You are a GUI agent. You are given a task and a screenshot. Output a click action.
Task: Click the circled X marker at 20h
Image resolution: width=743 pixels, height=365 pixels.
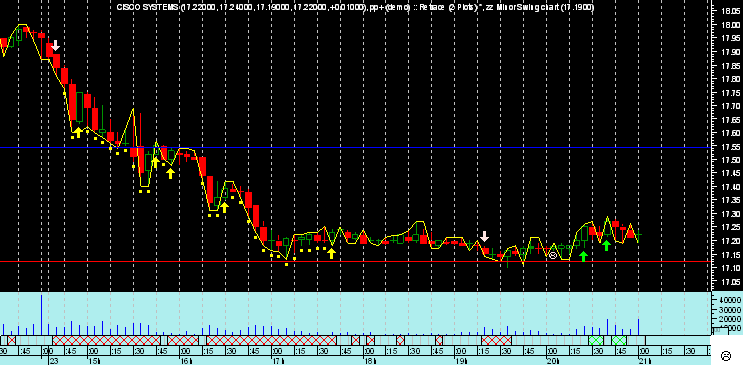553,256
